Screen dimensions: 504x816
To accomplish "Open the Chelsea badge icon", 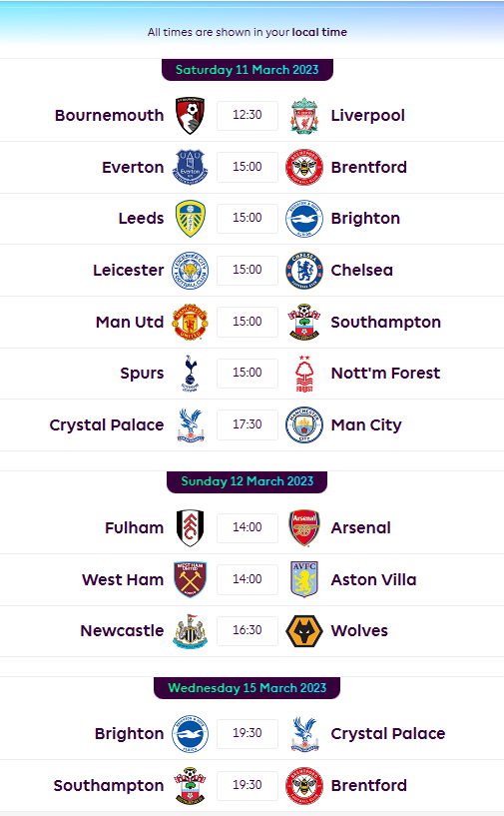I will (x=304, y=270).
